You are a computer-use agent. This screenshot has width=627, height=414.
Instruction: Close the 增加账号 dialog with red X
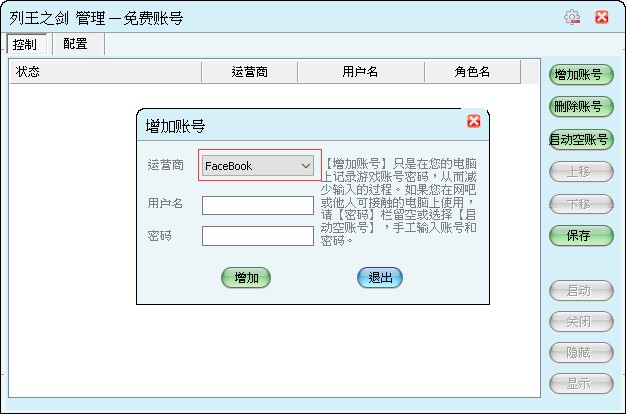pyautogui.click(x=474, y=121)
